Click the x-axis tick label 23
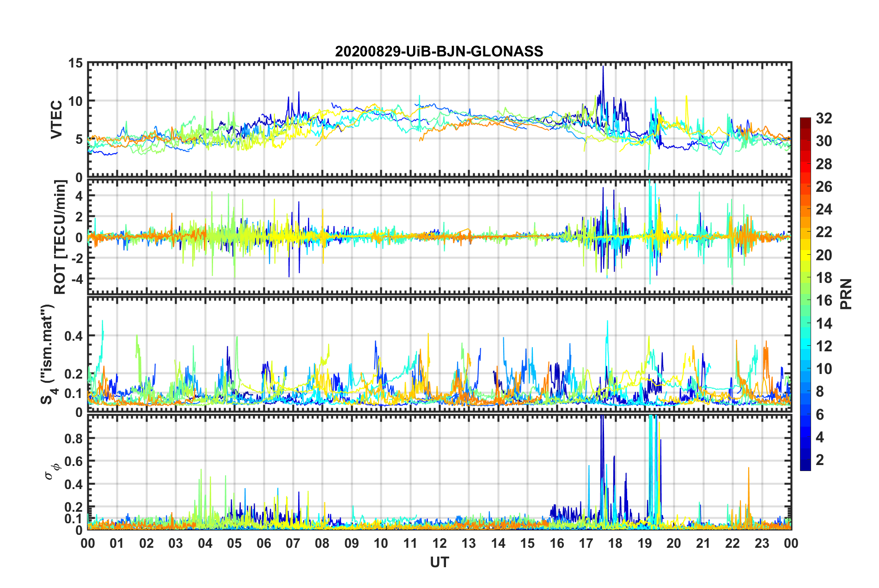Screen dimensions: 879x588 click(762, 544)
